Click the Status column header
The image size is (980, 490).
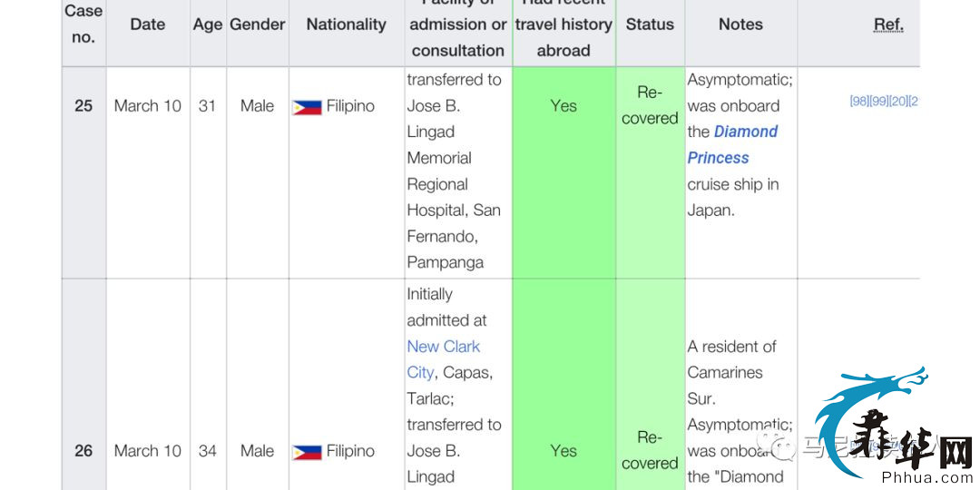[x=650, y=24]
